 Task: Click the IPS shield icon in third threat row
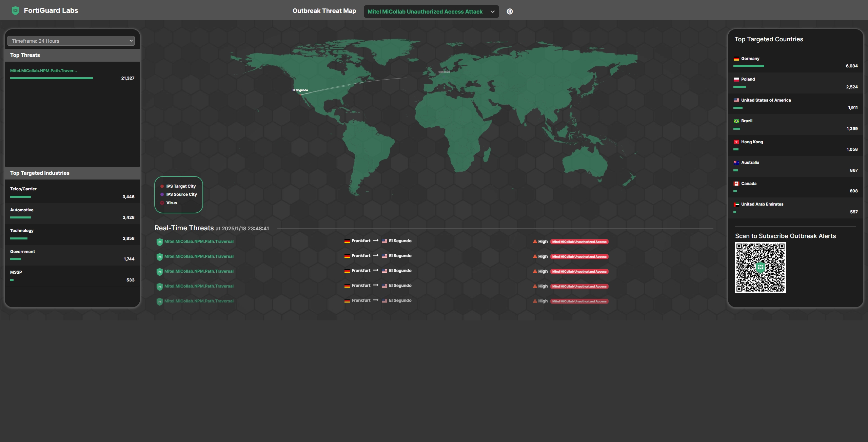click(x=159, y=272)
